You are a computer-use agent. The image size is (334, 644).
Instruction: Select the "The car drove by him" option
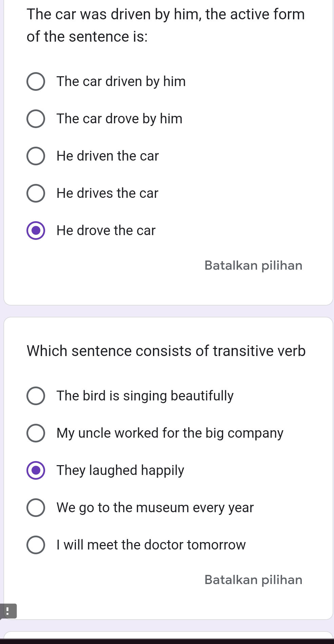pos(36,119)
